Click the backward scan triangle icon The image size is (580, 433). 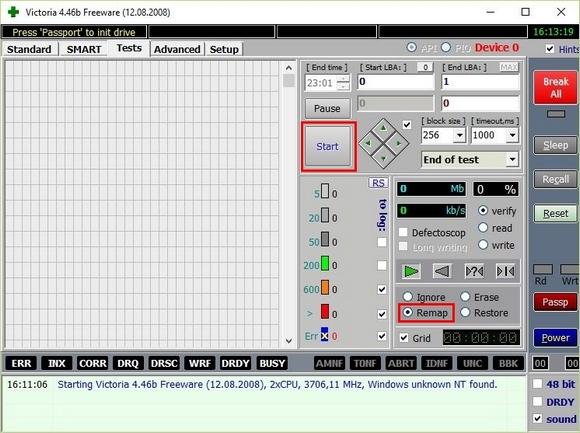442,271
